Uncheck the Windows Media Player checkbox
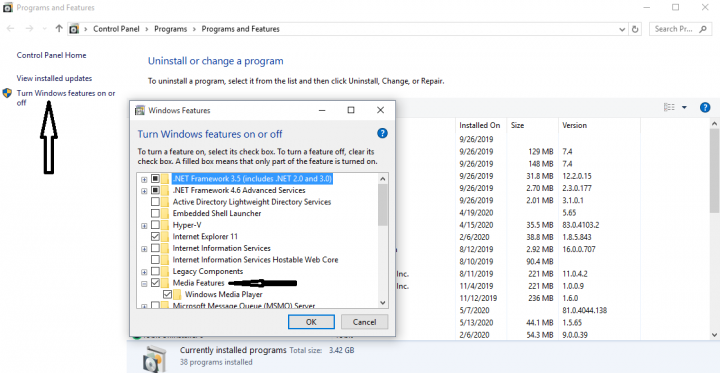720x373 pixels. (168, 294)
